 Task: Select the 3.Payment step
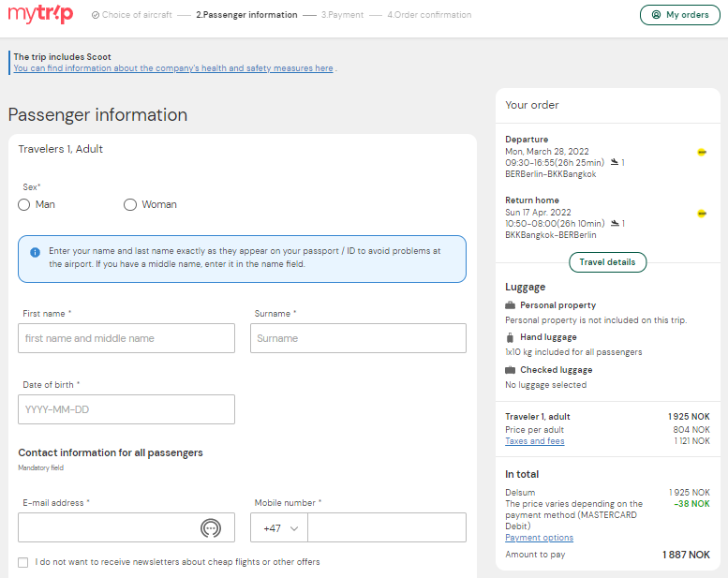tap(342, 15)
